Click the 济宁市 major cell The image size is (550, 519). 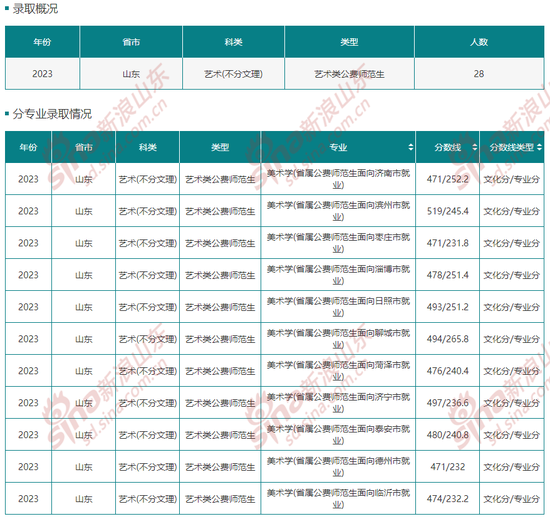pos(338,403)
